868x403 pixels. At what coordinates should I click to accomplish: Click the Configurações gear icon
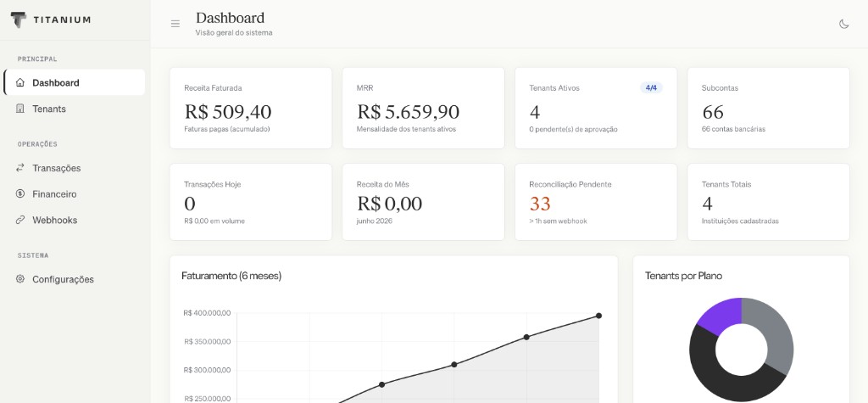[x=20, y=279]
